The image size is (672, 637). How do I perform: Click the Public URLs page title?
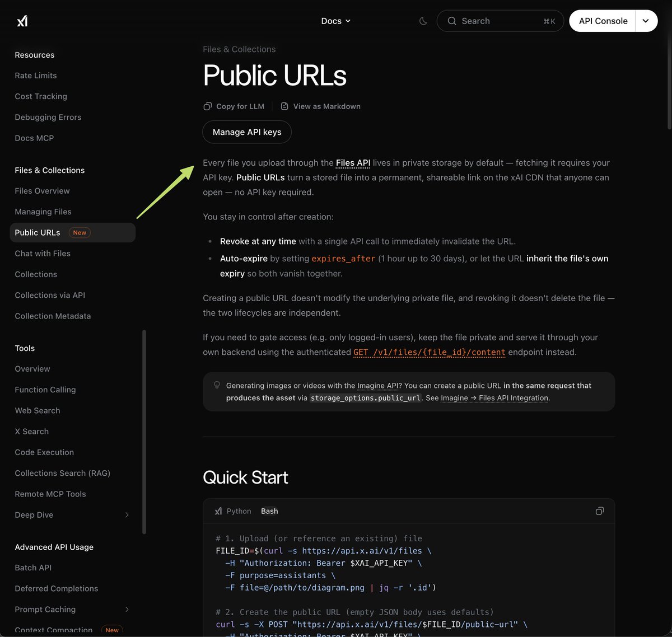(275, 76)
